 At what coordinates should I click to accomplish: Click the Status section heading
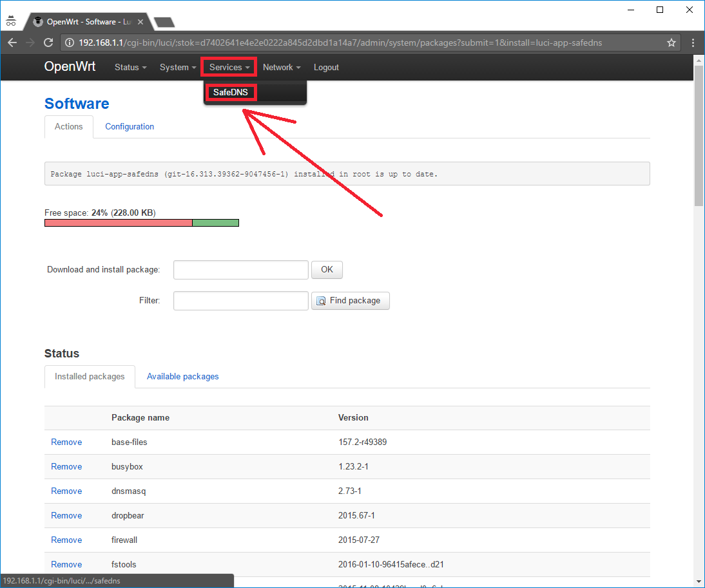[62, 354]
